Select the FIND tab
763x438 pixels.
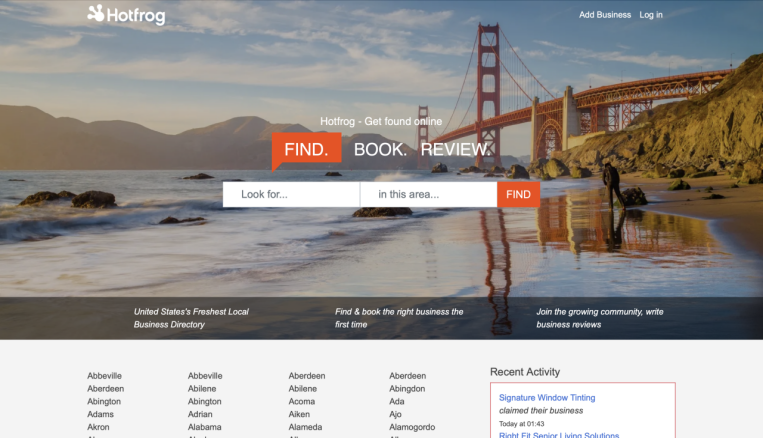point(307,149)
